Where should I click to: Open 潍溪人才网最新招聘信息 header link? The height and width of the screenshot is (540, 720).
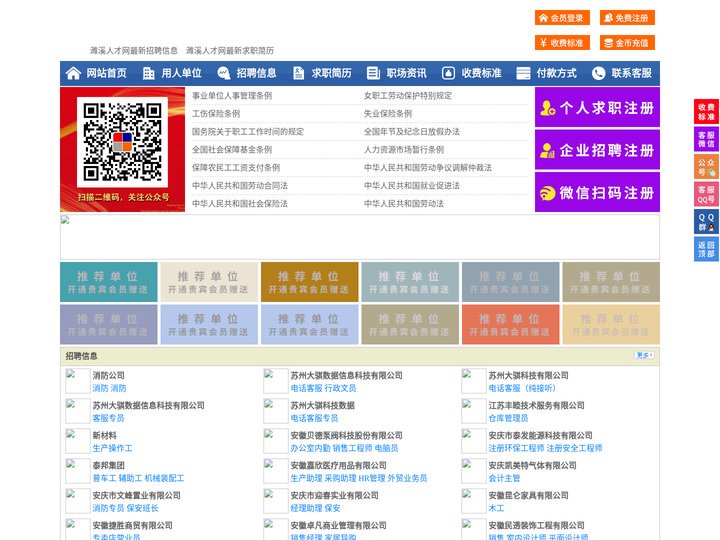point(134,51)
